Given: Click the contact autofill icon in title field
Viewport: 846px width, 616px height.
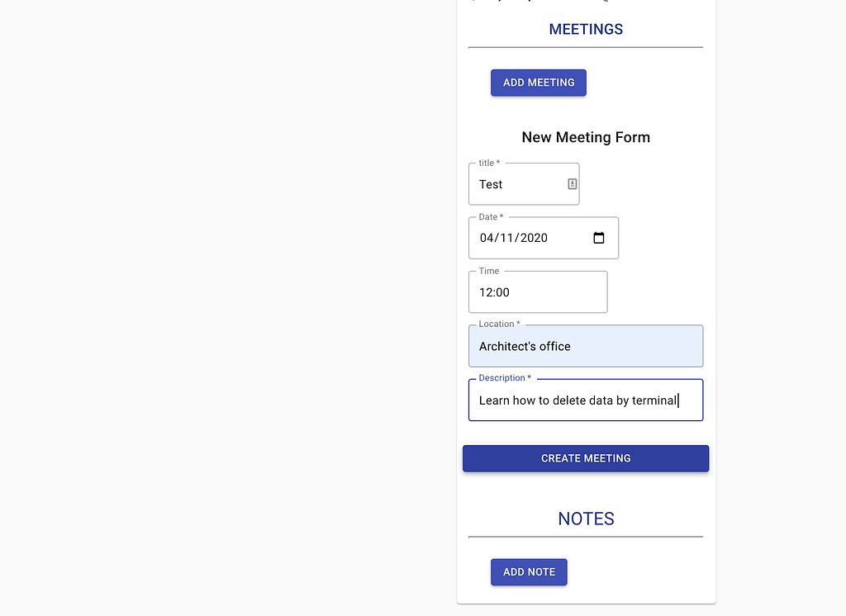Looking at the screenshot, I should (x=572, y=184).
